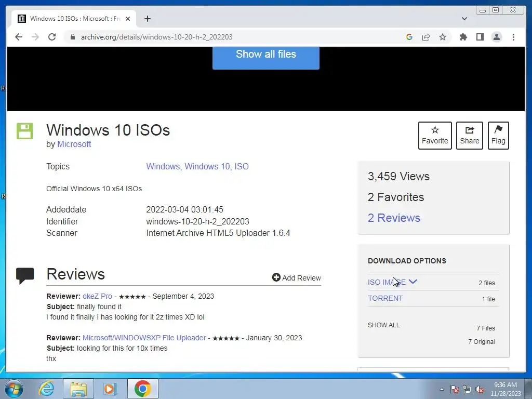Open the ISO IMAGE download option

[x=387, y=282]
